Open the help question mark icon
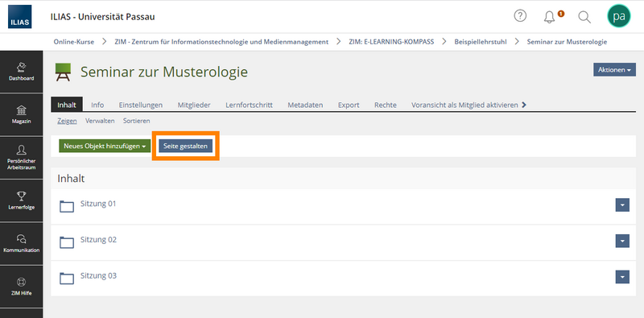644x318 pixels. coord(520,16)
